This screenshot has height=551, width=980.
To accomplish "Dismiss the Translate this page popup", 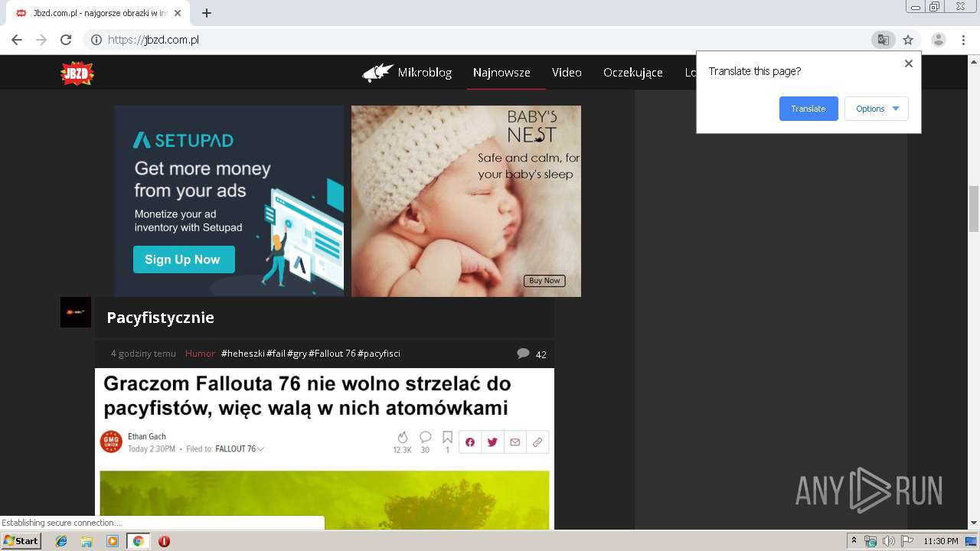I will pyautogui.click(x=909, y=64).
